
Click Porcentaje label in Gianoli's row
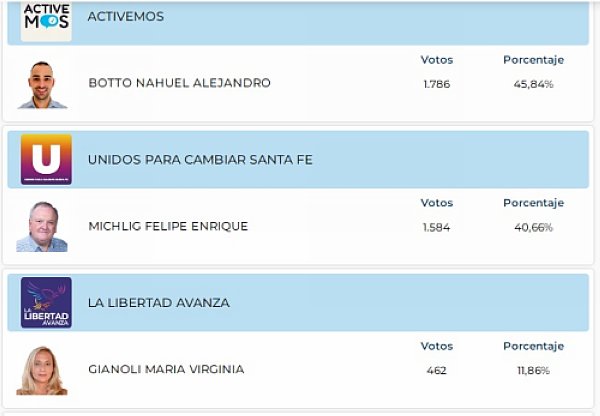(533, 346)
